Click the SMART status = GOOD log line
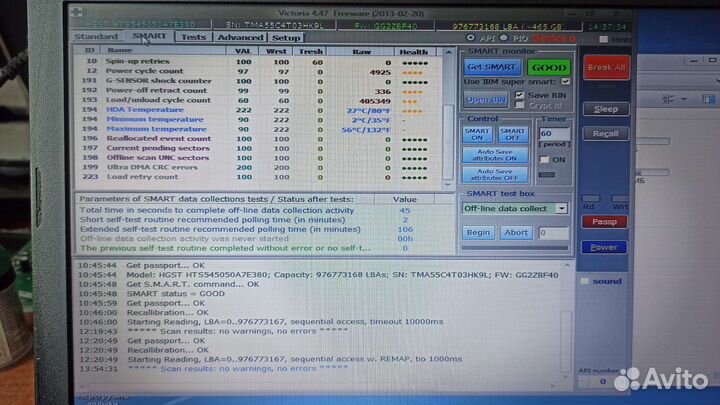Viewport: 720px width, 405px height. pos(175,294)
